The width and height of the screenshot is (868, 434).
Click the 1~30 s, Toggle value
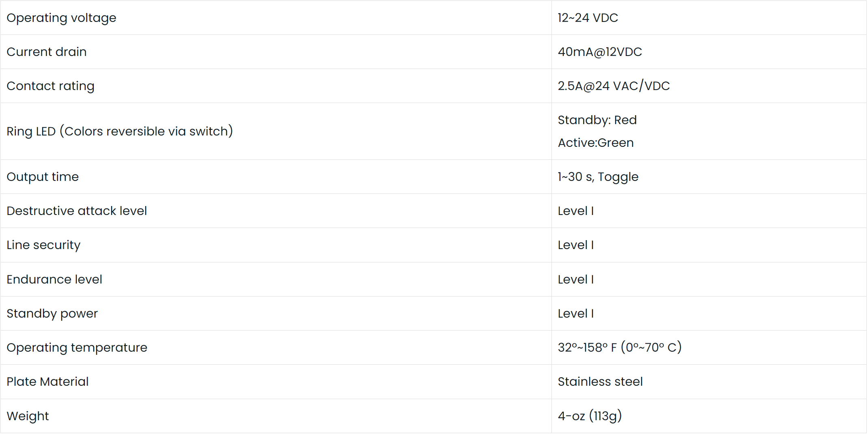598,177
